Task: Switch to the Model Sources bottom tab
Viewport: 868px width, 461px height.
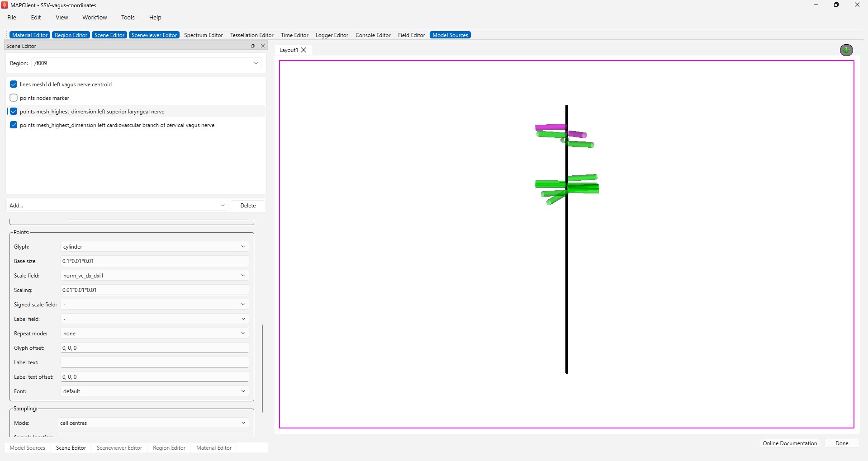Action: tap(28, 448)
